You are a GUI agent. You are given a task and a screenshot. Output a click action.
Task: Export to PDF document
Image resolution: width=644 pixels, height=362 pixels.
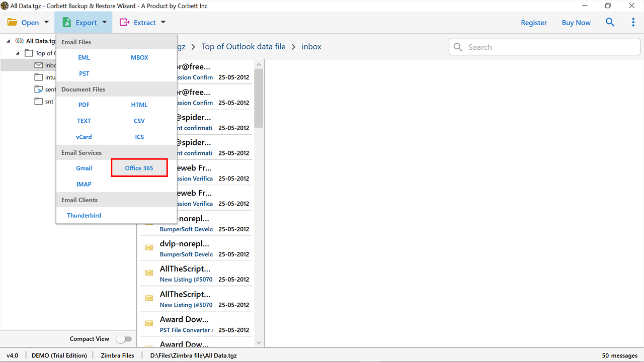tap(84, 105)
